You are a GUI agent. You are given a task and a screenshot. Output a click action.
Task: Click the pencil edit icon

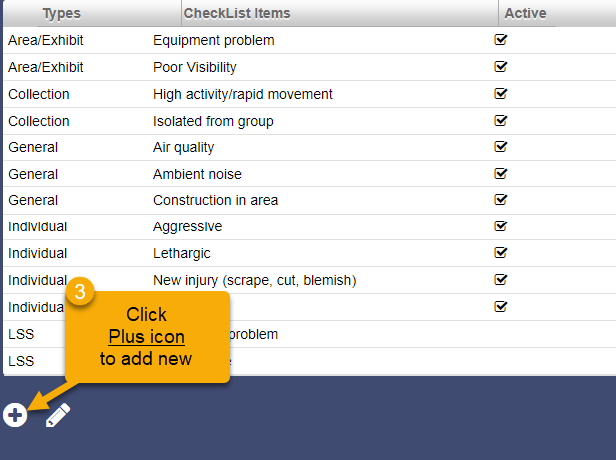(x=58, y=415)
